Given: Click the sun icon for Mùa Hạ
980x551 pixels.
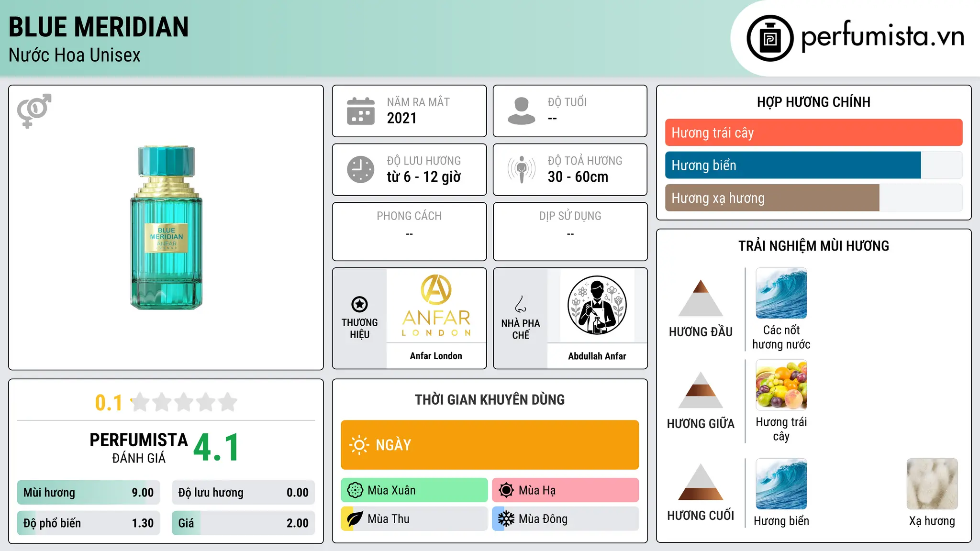Looking at the screenshot, I should tap(506, 490).
